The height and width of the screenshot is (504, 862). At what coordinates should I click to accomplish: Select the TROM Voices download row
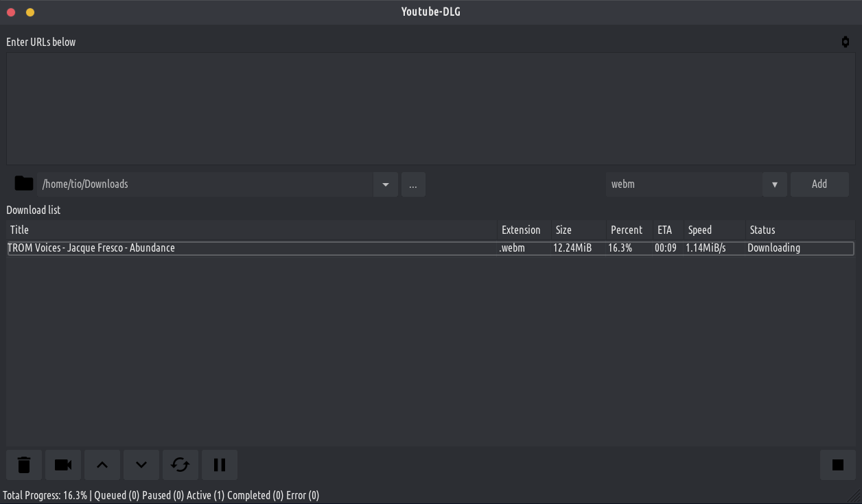pyautogui.click(x=247, y=248)
